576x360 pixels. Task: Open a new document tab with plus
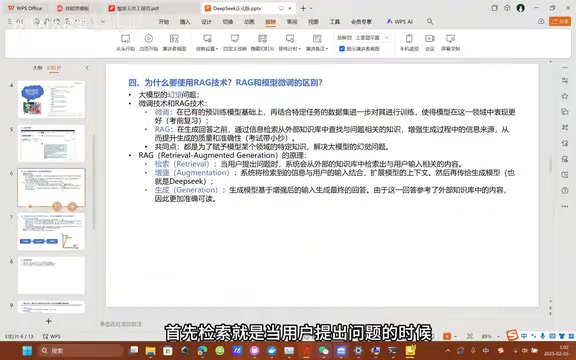(x=303, y=8)
